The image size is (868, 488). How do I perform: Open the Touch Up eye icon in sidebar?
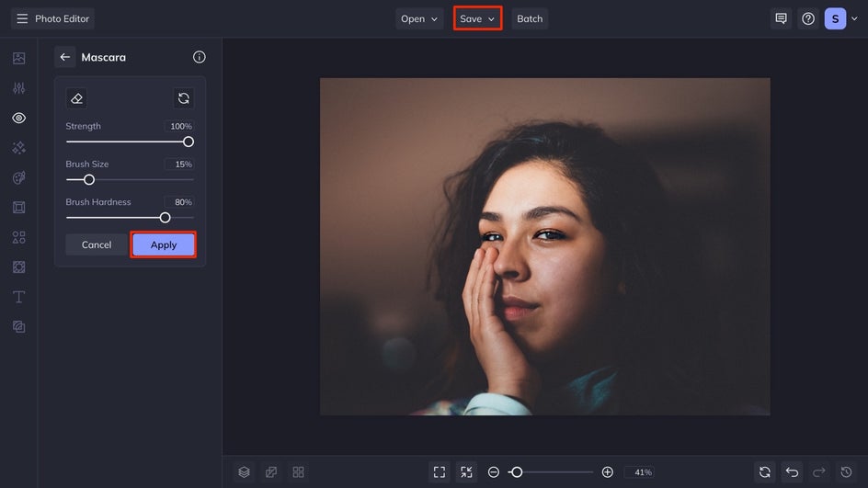18,119
